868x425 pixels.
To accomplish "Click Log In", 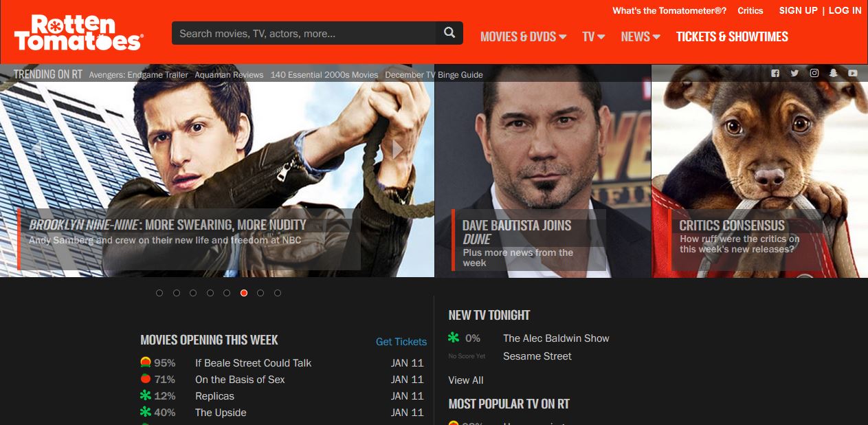I will 845,10.
